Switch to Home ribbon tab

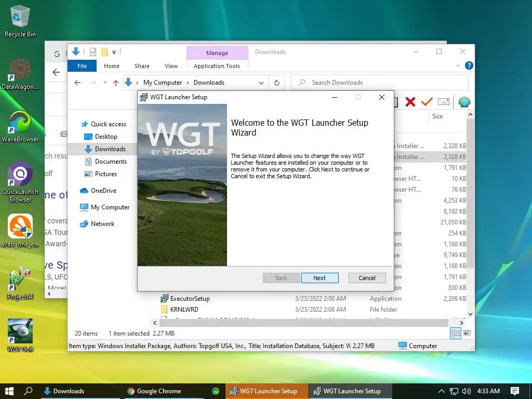tap(112, 66)
